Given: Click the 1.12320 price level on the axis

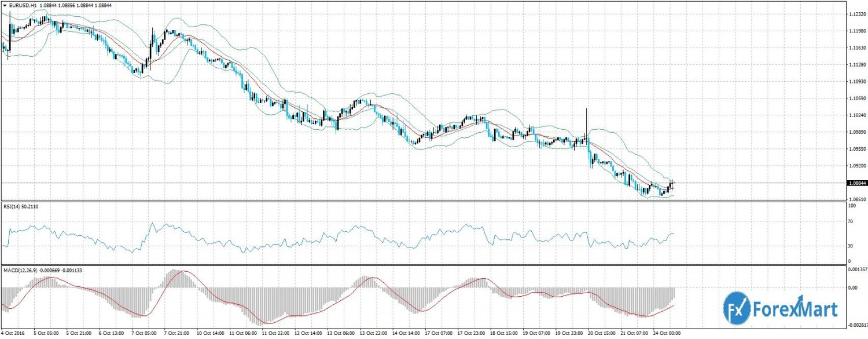Looking at the screenshot, I should coord(856,14).
